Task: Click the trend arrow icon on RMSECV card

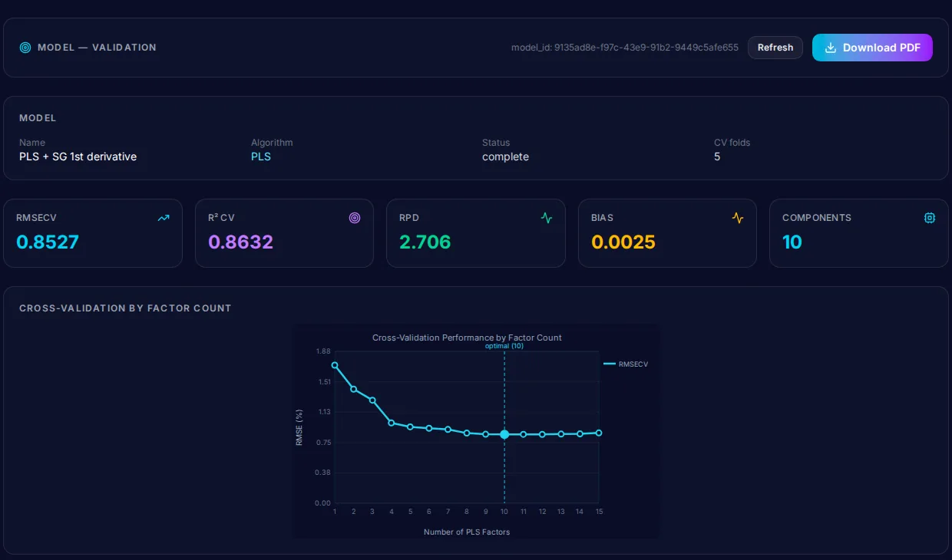Action: (164, 218)
